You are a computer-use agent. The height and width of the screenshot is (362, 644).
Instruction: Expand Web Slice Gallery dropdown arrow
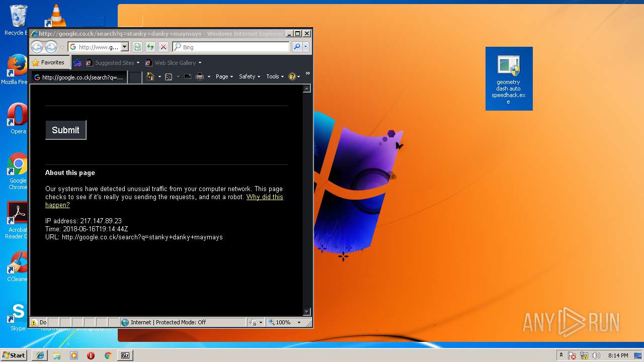200,63
